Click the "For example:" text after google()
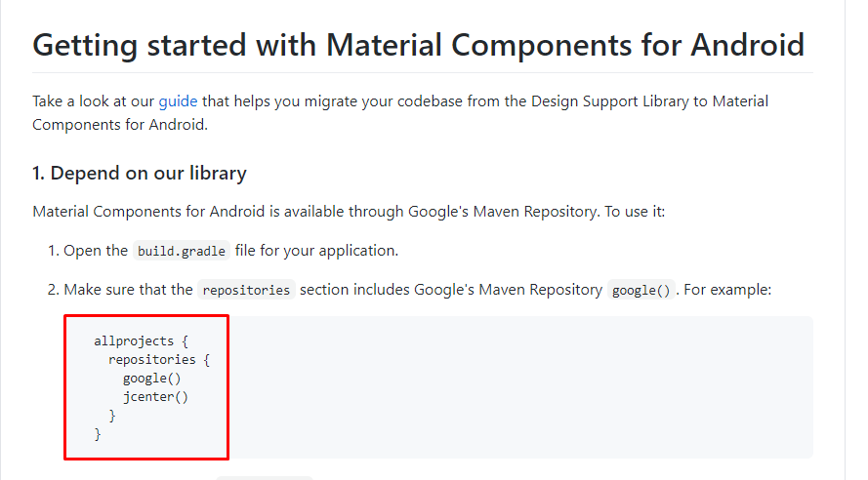Screen dimensions: 868x480 point(727,289)
